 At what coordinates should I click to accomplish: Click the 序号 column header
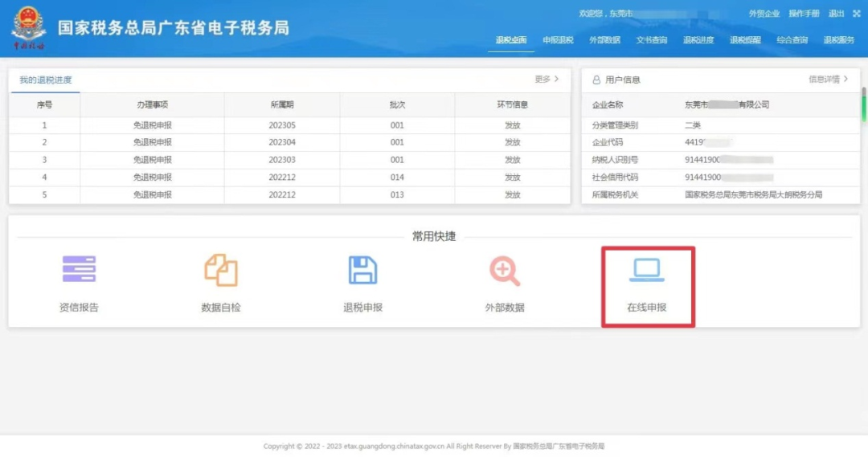pos(44,104)
